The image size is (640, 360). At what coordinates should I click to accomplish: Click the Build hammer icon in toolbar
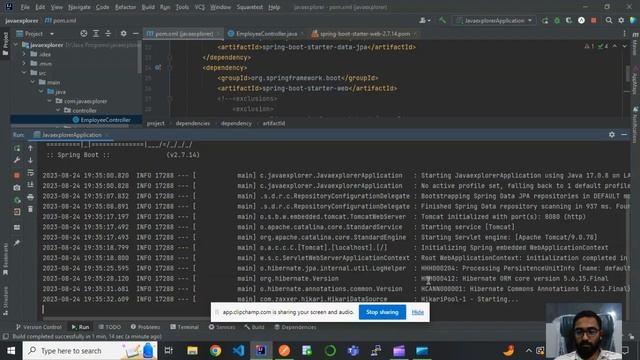coord(442,20)
